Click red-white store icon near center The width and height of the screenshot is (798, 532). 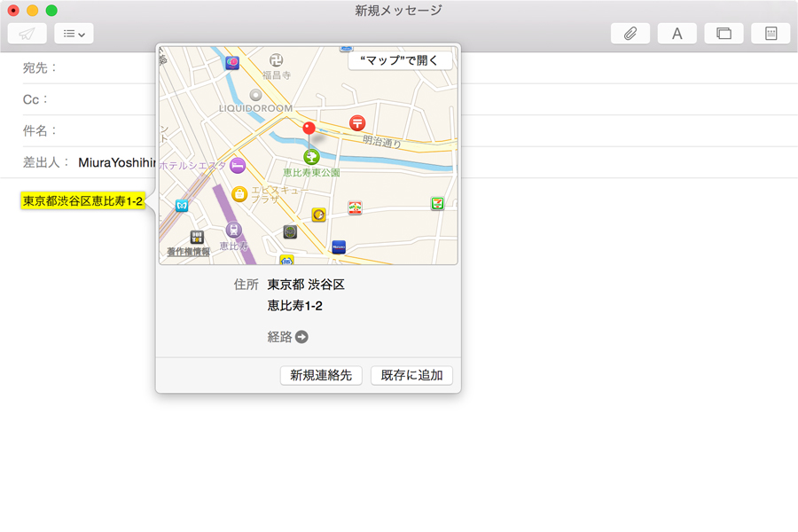tap(355, 207)
